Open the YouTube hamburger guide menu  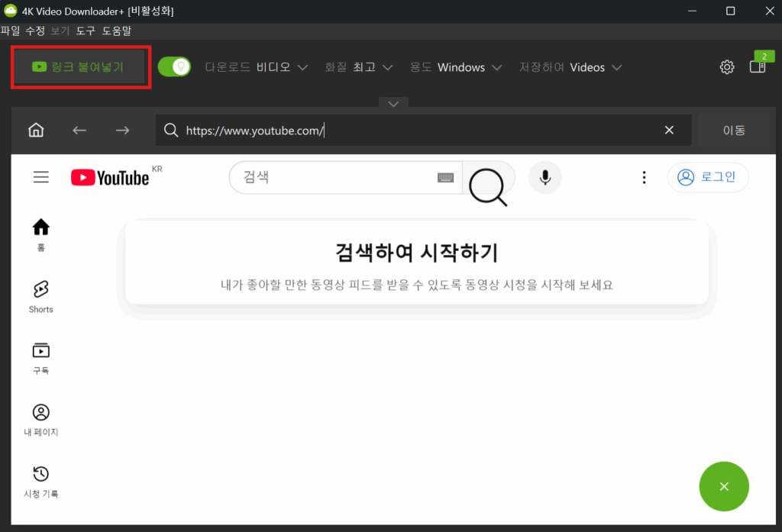tap(41, 177)
